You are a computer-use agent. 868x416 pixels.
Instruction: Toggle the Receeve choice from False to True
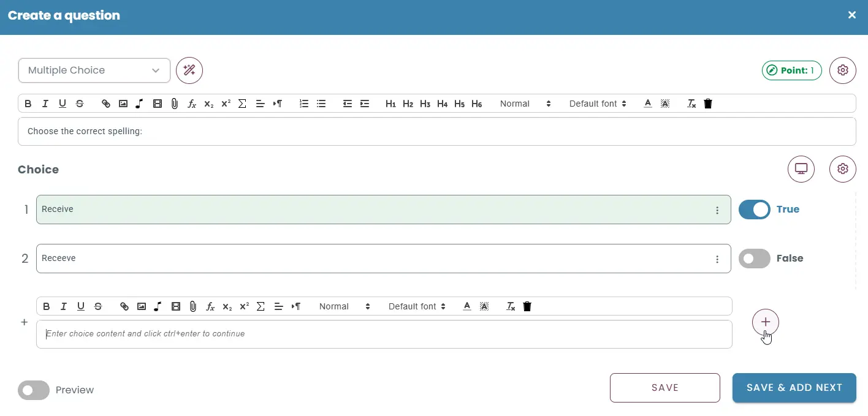tap(754, 258)
